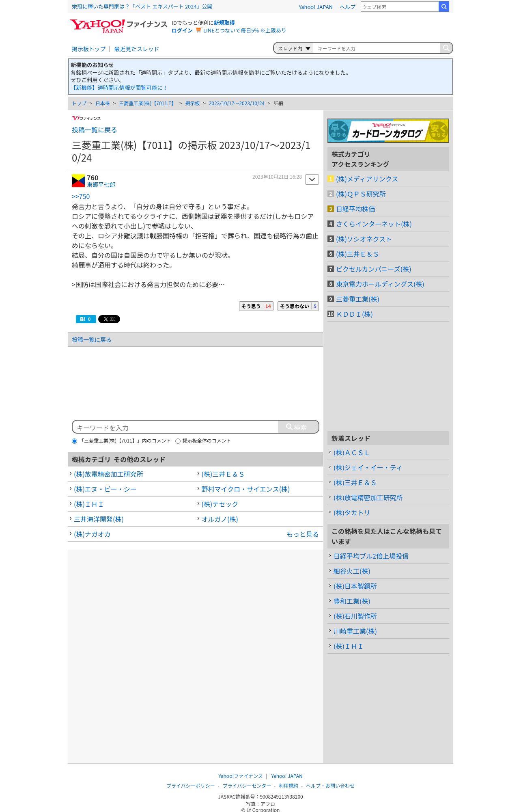Viewport: 521px width, 812px height.
Task: Open the スレッド内 search scope dropdown
Action: pyautogui.click(x=294, y=48)
